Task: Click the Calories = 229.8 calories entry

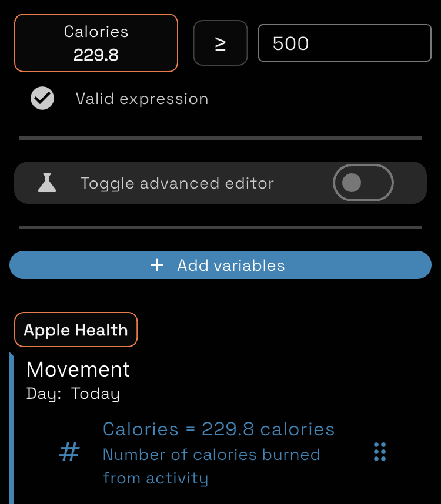Action: pos(219,429)
